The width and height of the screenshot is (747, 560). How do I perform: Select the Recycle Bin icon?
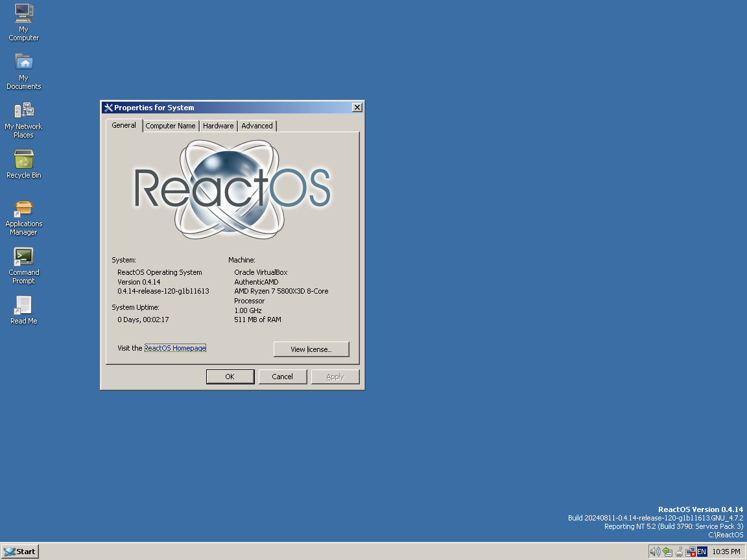tap(24, 164)
